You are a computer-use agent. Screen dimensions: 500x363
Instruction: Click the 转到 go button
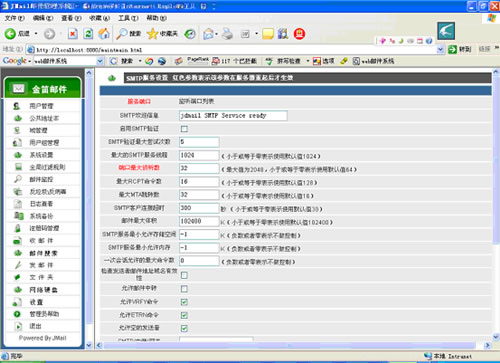point(459,50)
